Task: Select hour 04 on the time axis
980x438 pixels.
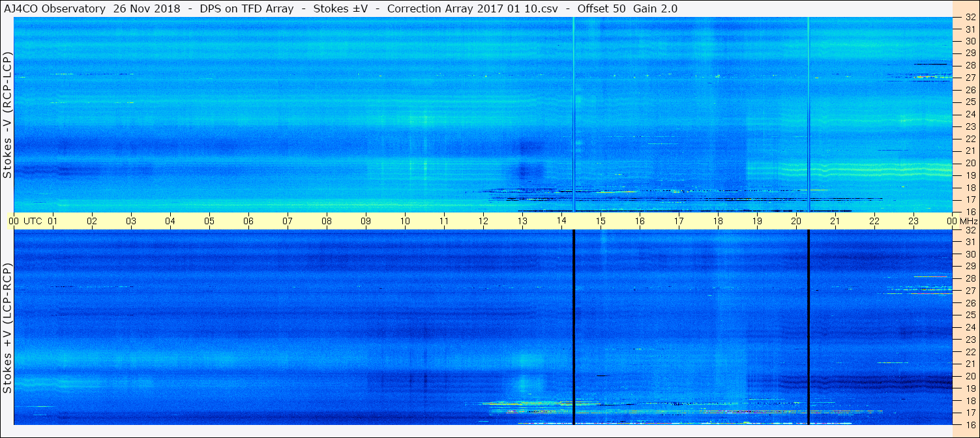Action: [170, 221]
